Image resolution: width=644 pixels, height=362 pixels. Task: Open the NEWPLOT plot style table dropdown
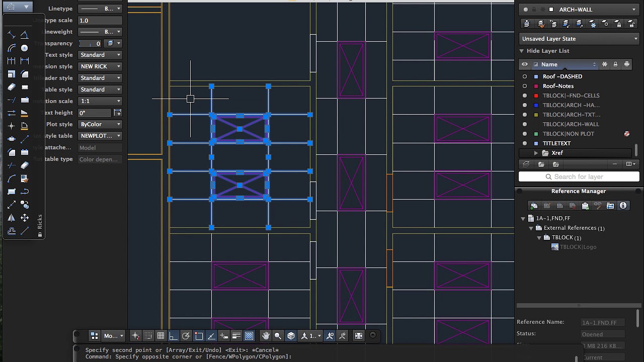pyautogui.click(x=101, y=136)
